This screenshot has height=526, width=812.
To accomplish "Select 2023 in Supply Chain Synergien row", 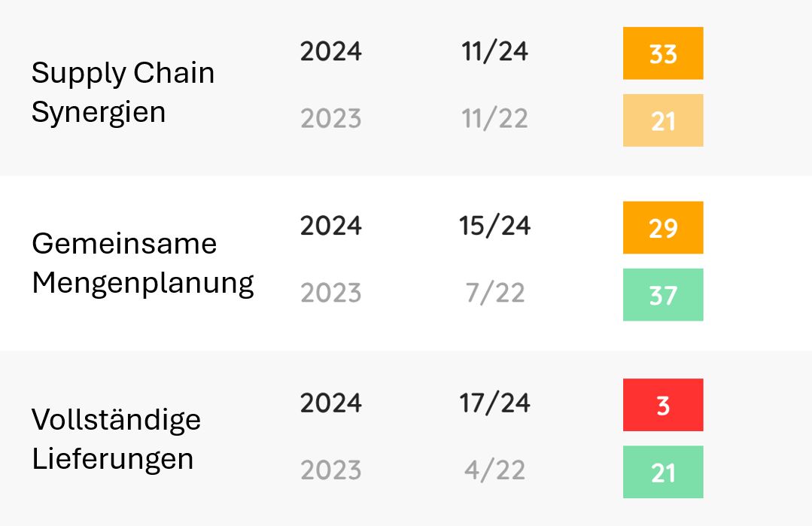I will tap(330, 118).
